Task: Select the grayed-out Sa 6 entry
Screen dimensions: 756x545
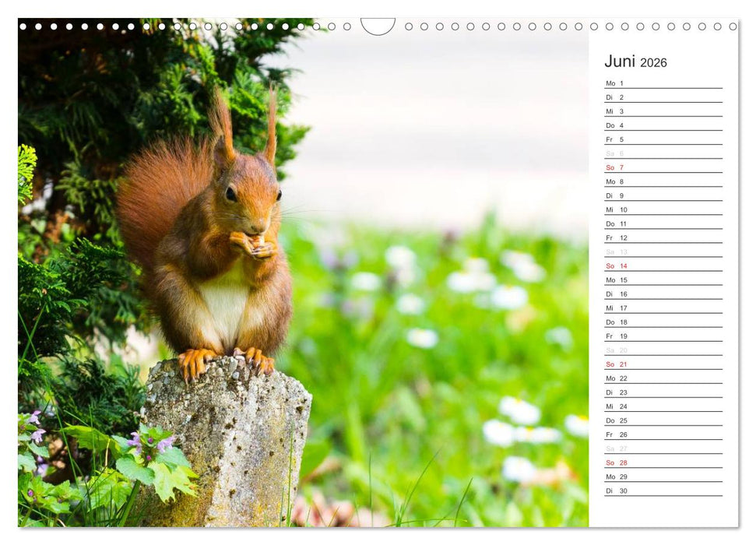Action: [x=615, y=153]
